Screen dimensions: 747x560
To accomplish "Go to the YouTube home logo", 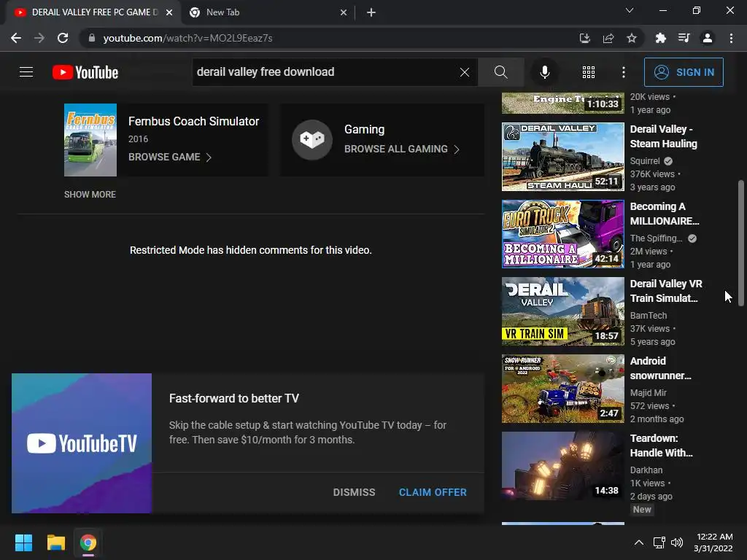I will 85,72.
